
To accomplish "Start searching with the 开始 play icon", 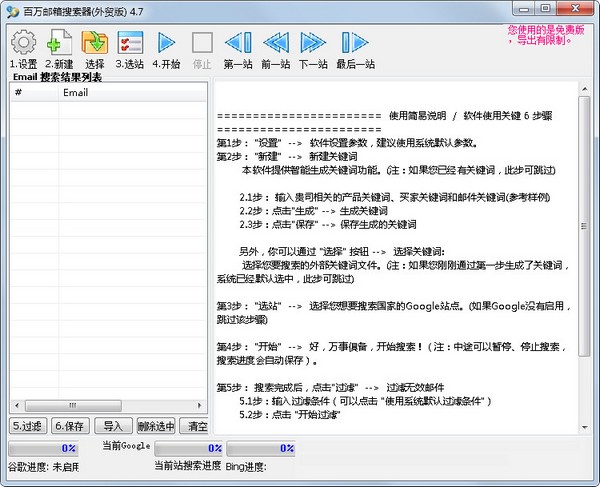I will [166, 43].
